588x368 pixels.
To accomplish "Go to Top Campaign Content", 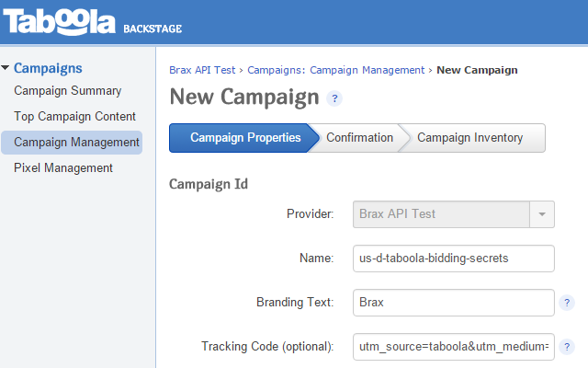I will click(x=74, y=117).
